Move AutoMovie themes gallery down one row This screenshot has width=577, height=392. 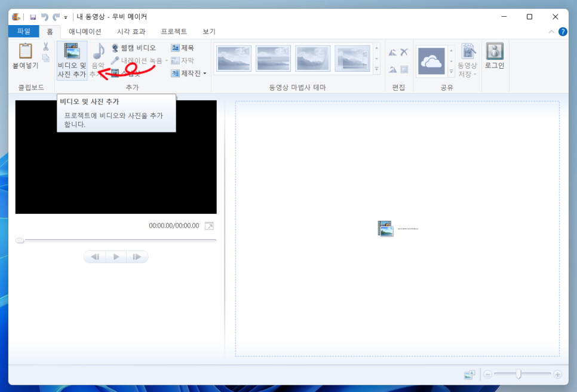coord(376,59)
